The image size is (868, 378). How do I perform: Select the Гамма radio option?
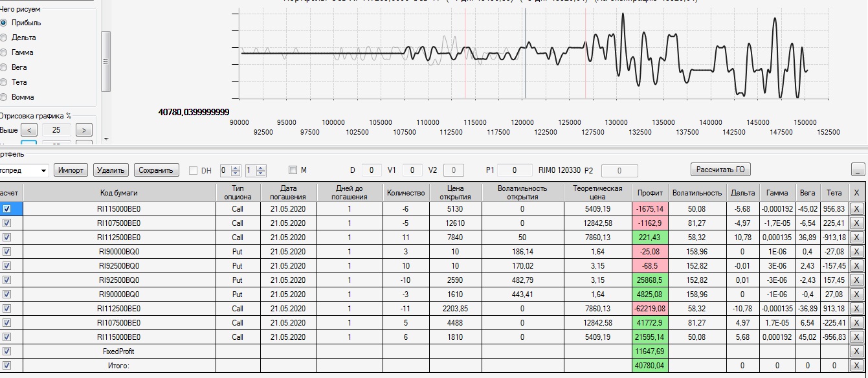(x=4, y=52)
